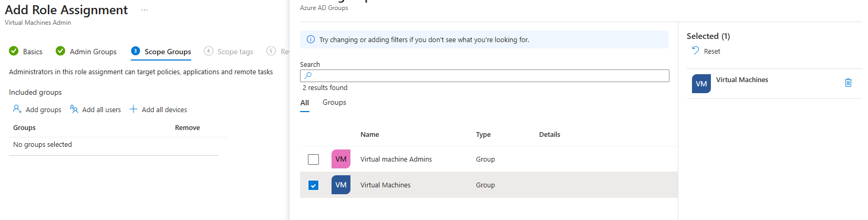Click the Add groups person icon
The width and height of the screenshot is (868, 220).
coord(17,109)
